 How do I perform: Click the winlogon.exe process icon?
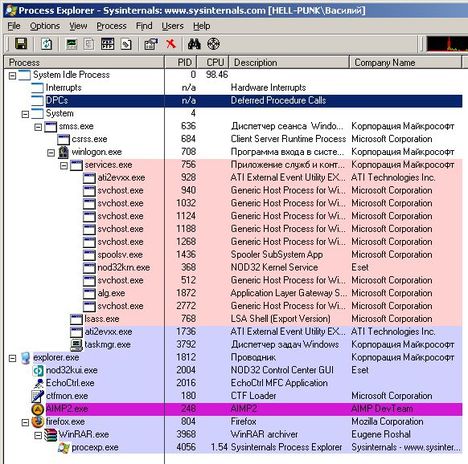tap(63, 152)
